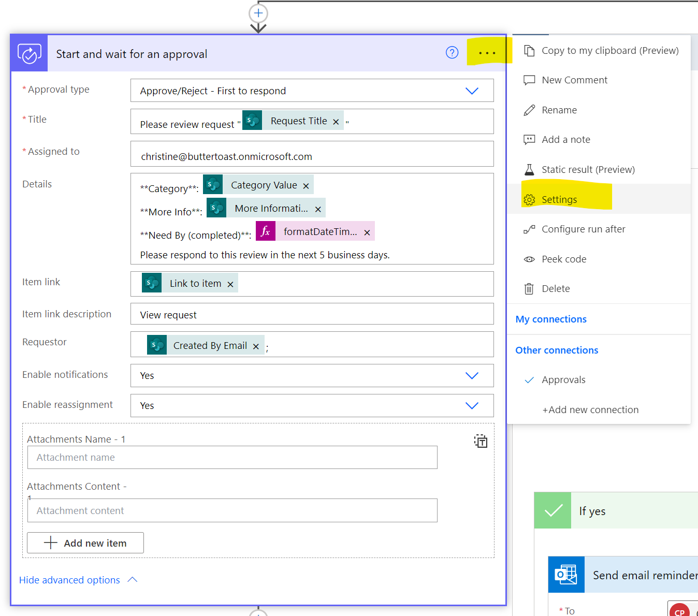
Task: Collapse advanced options via the chevron
Action: pos(133,580)
